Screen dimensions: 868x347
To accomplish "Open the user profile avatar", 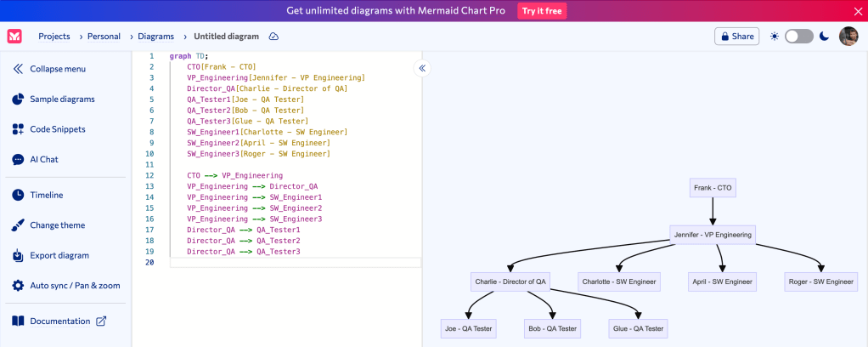I will point(848,37).
